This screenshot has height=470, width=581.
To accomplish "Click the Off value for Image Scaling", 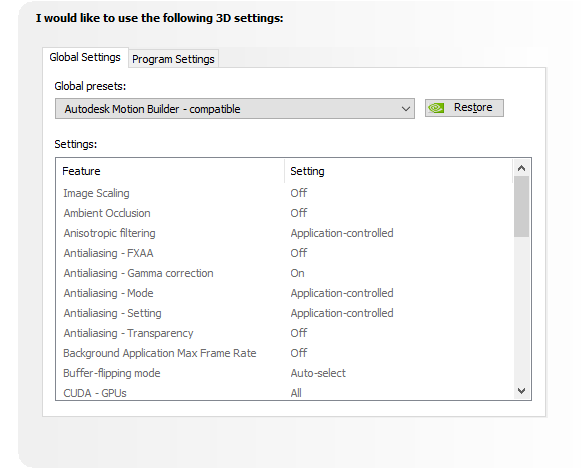I will pyautogui.click(x=299, y=193).
